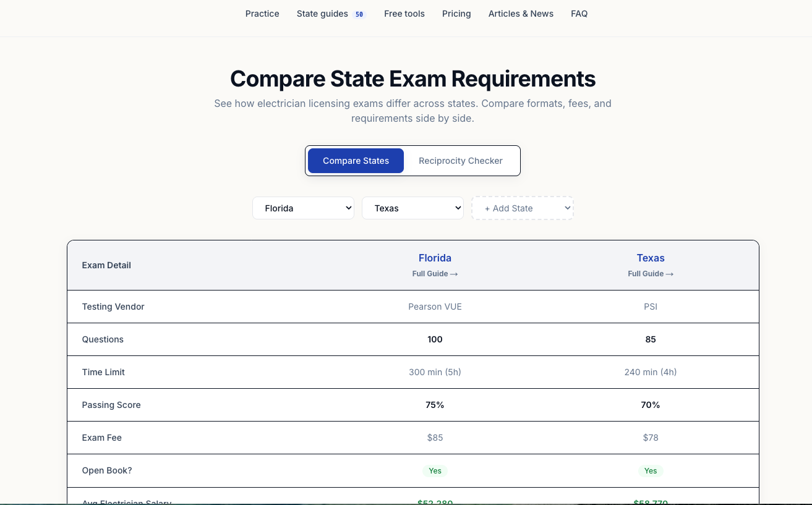Open State guides in navigation

(322, 14)
